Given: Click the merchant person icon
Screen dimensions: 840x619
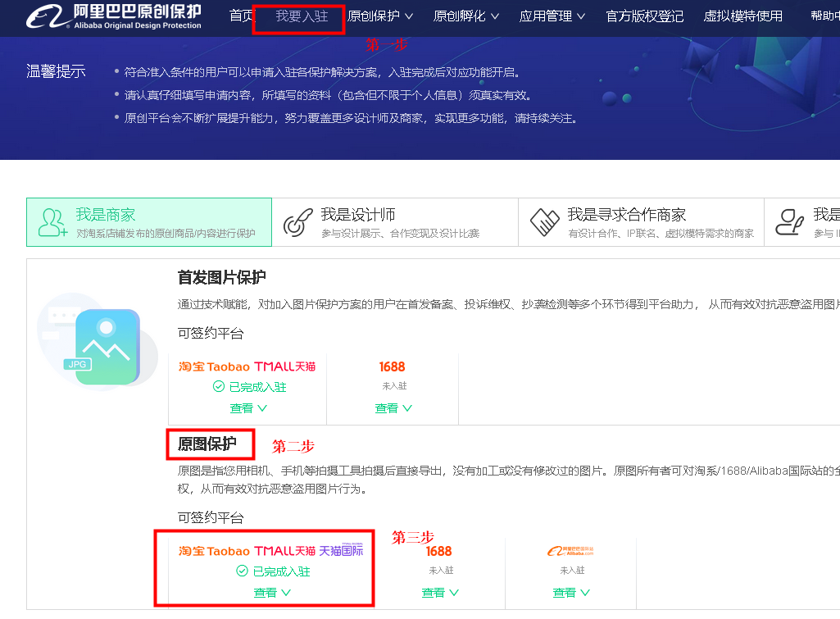Looking at the screenshot, I should (52, 222).
